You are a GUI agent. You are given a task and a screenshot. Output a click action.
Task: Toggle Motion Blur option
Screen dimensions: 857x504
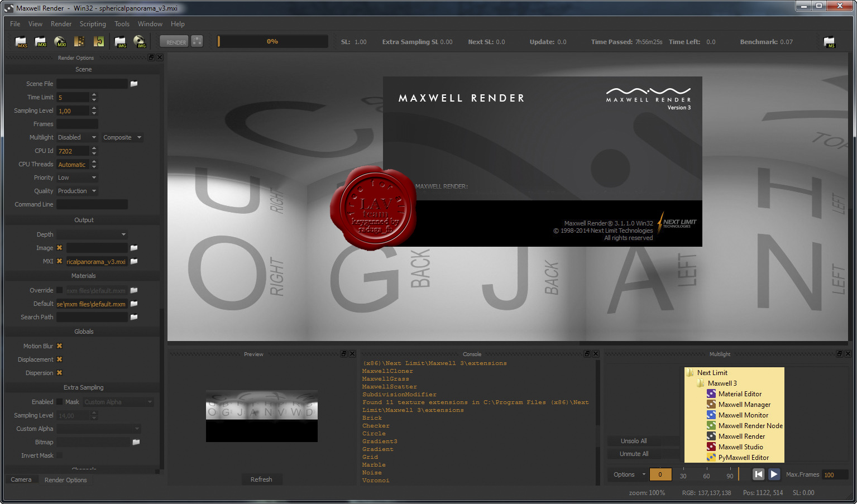pos(60,346)
